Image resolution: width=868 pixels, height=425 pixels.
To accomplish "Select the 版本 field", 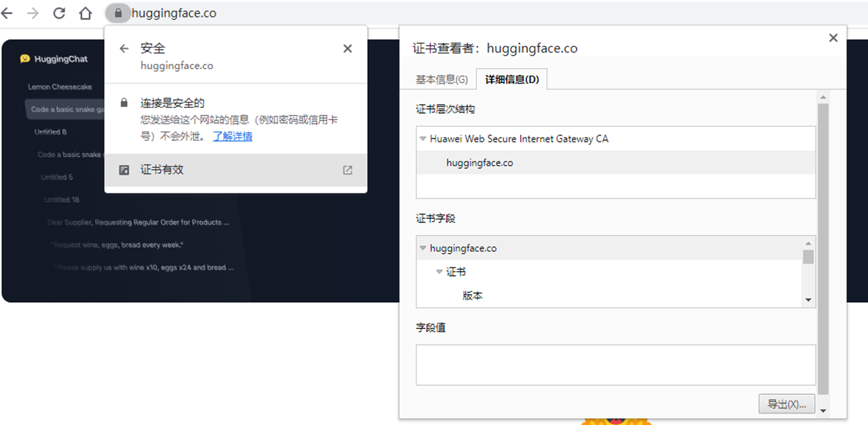I will [x=472, y=295].
